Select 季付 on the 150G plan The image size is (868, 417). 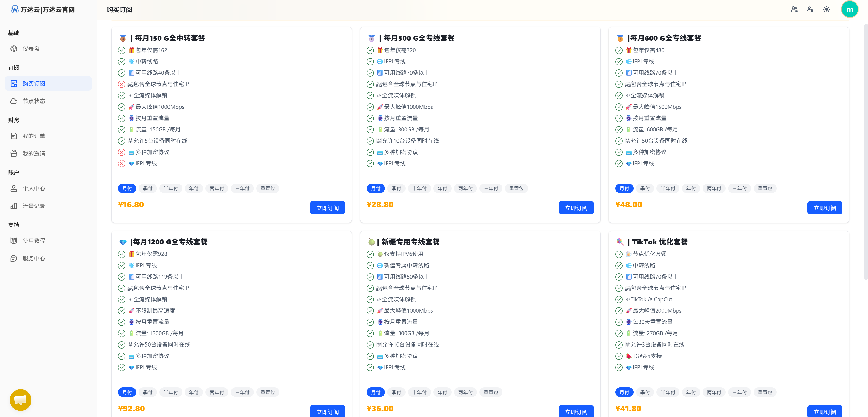[x=148, y=188]
